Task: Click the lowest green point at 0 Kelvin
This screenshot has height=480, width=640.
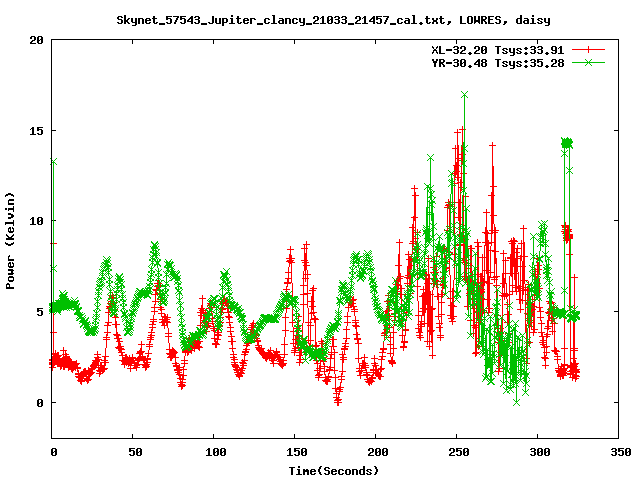Action: pyautogui.click(x=517, y=402)
